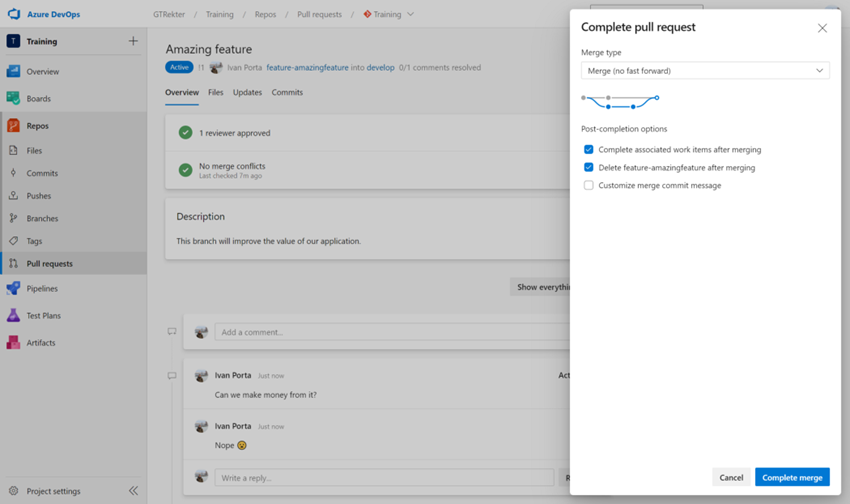The height and width of the screenshot is (504, 850).
Task: Open the feature-amazingfeature branch link
Action: coord(307,68)
